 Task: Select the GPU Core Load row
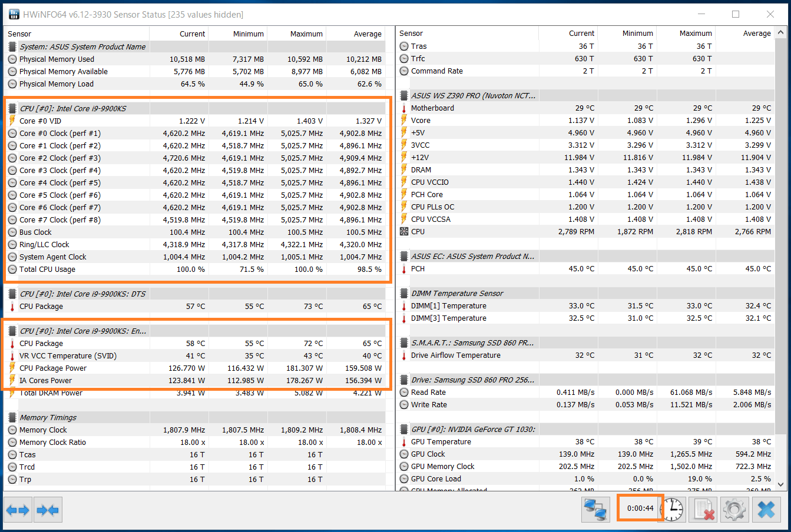[585, 478]
